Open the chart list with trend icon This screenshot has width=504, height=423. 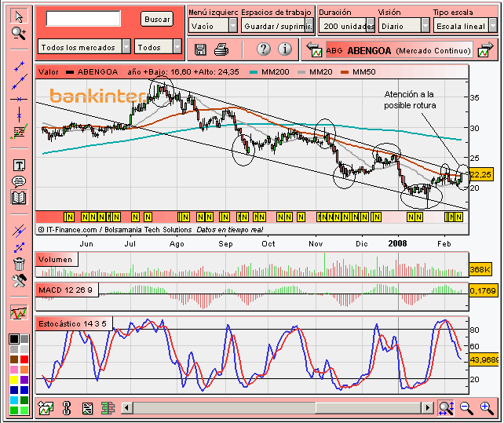tap(19, 132)
